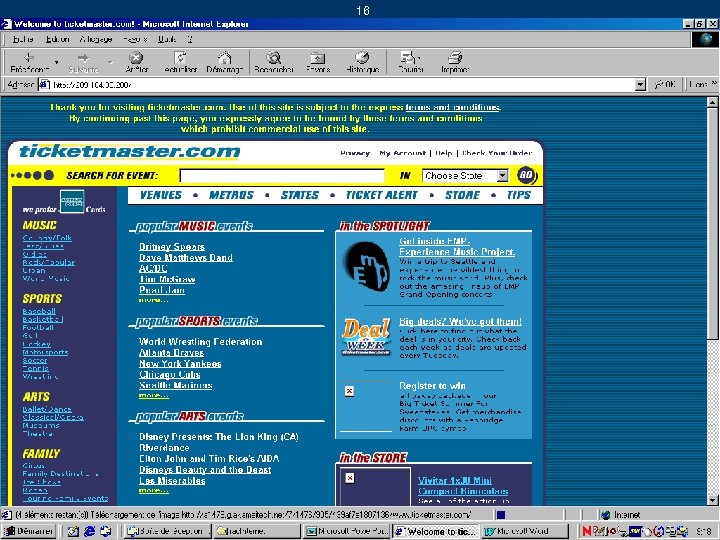Viewport: 720px width, 540px height.
Task: Select the TICKET ALERT navigation tab
Action: [x=382, y=195]
